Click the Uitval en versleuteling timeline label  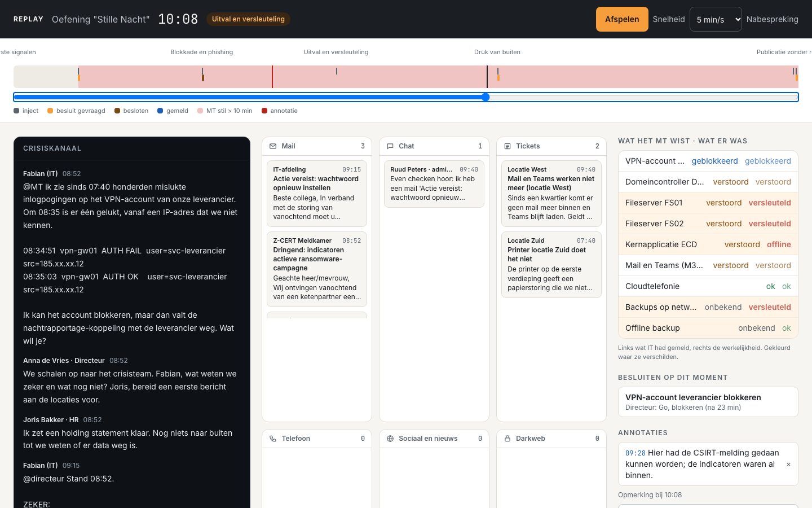coord(336,52)
